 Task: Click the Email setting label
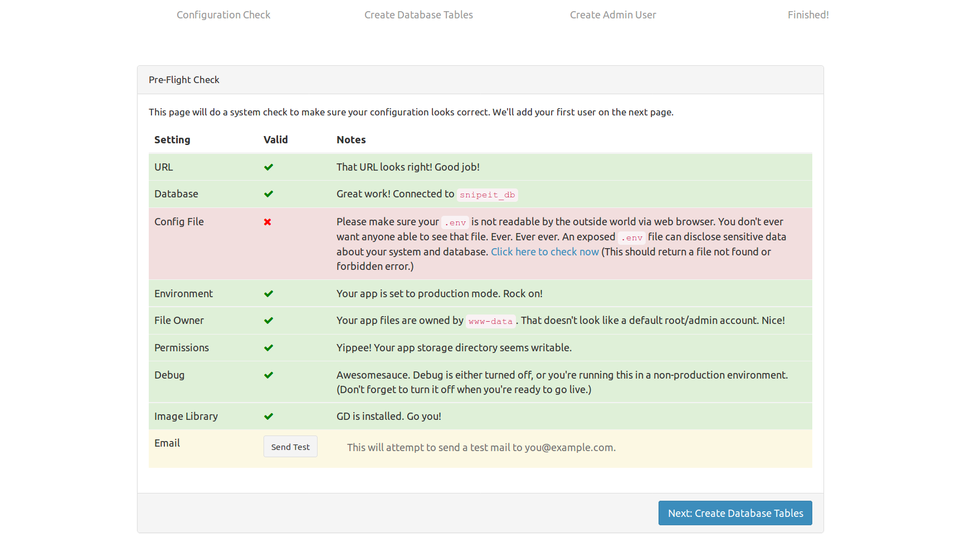pyautogui.click(x=167, y=443)
